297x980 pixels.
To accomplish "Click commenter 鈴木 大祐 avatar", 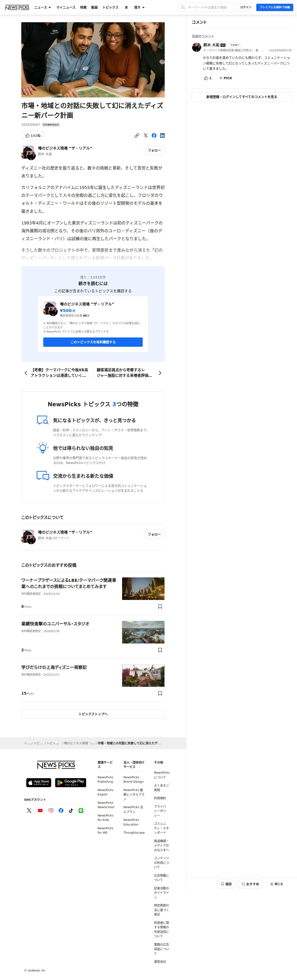I will click(196, 47).
